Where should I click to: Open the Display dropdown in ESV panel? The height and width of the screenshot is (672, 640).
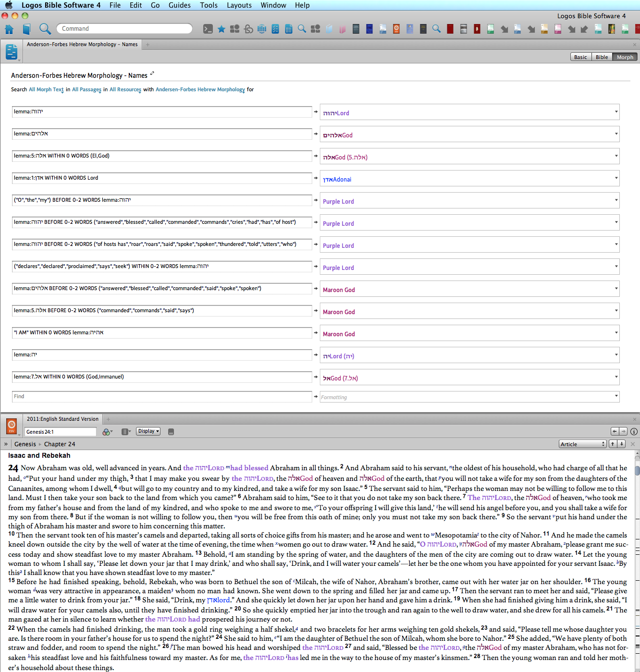coord(148,431)
